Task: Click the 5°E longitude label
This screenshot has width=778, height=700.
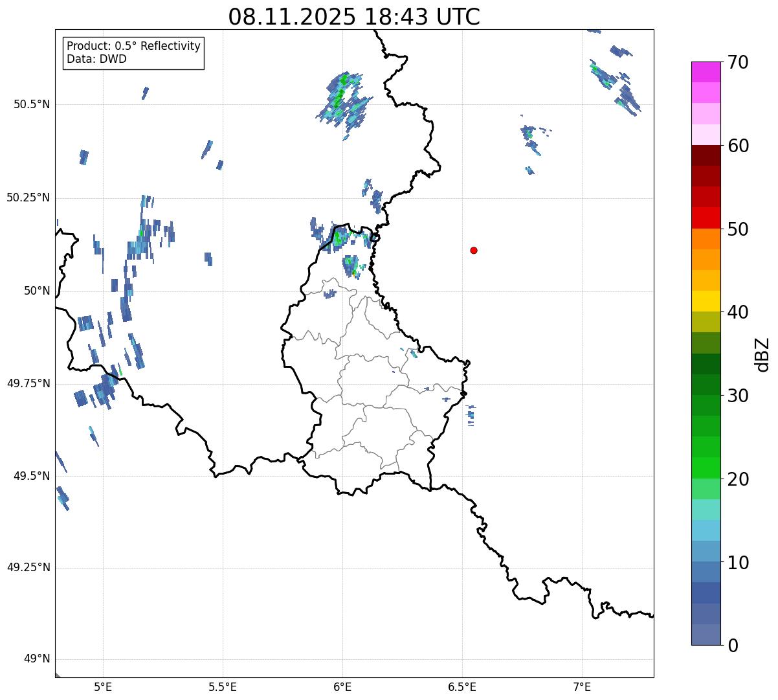Action: [x=103, y=686]
